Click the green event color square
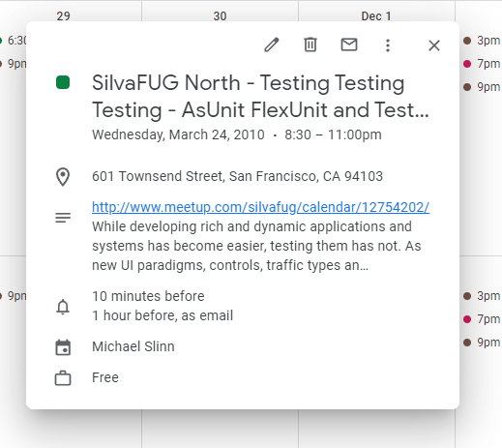This screenshot has width=502, height=448. pyautogui.click(x=63, y=82)
